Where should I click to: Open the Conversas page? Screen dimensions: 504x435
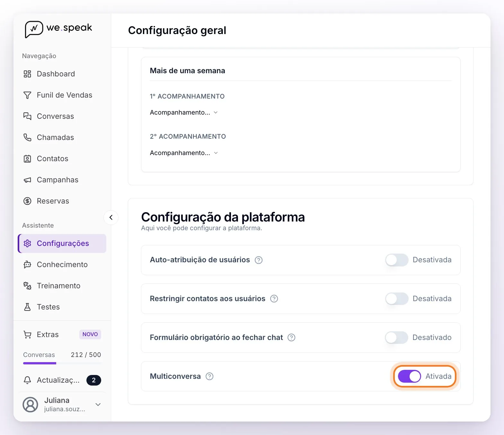(62, 116)
